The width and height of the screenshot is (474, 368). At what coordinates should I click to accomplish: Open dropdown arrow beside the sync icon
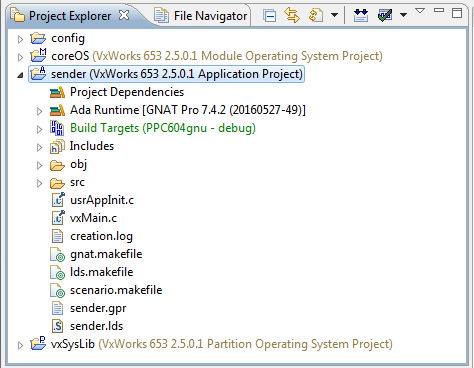tap(334, 15)
